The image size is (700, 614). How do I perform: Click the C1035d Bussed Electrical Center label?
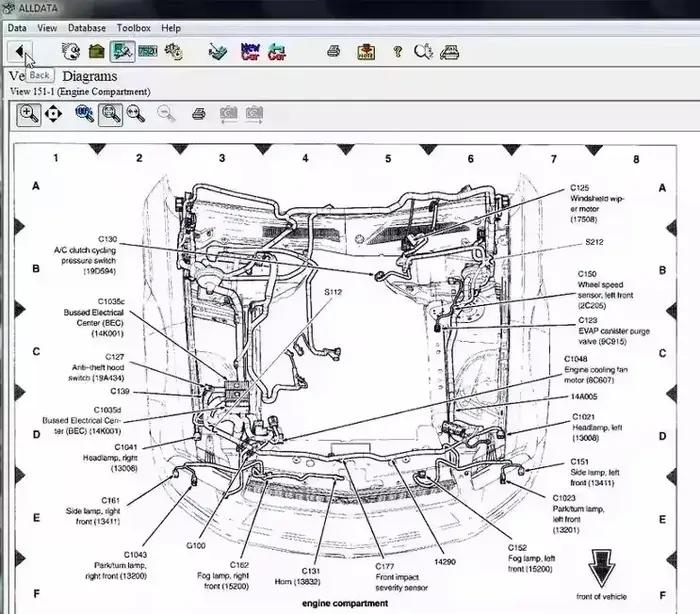82,421
